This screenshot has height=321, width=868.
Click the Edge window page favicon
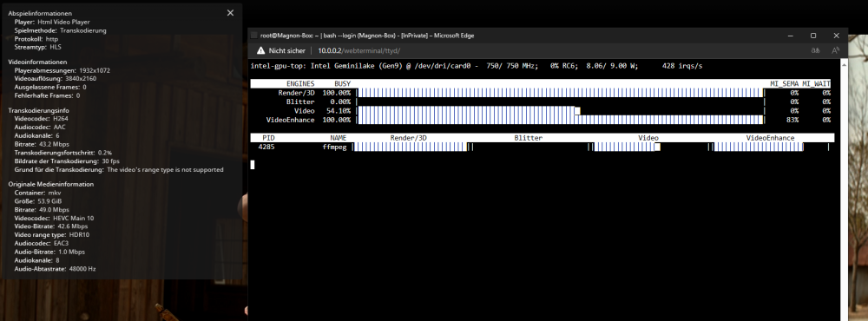point(254,36)
